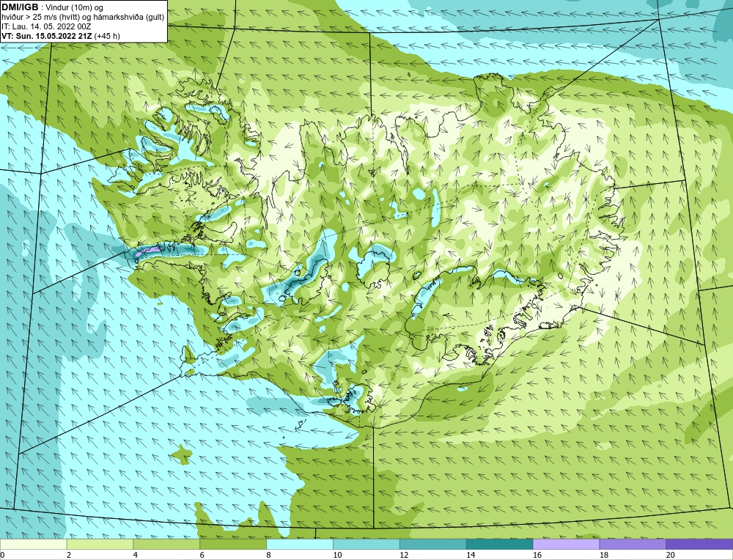Click the legend scale label 12
This screenshot has width=733, height=560.
[x=404, y=555]
